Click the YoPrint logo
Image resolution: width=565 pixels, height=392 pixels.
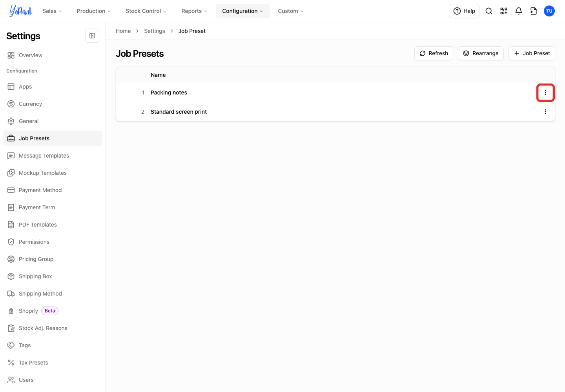click(21, 11)
